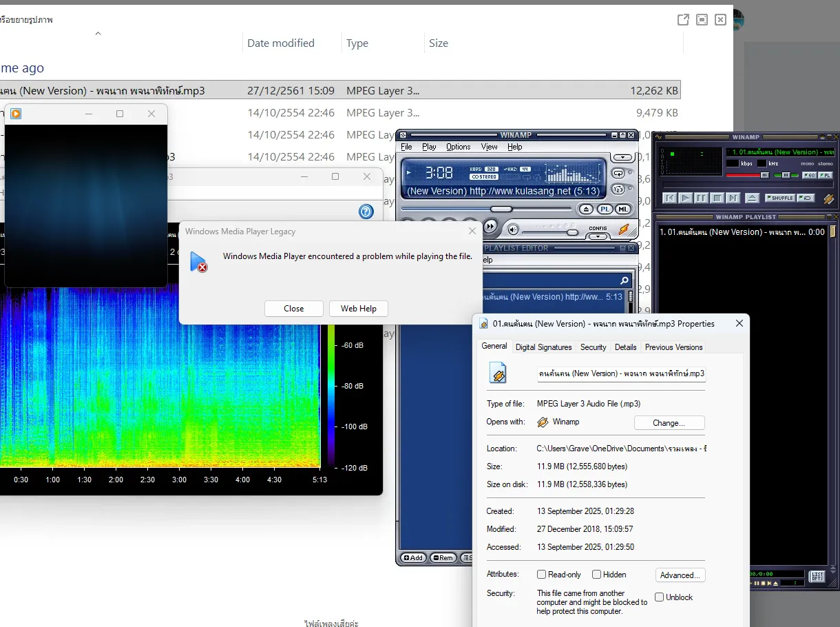Toggle repeat in classic Winamp

[806, 198]
